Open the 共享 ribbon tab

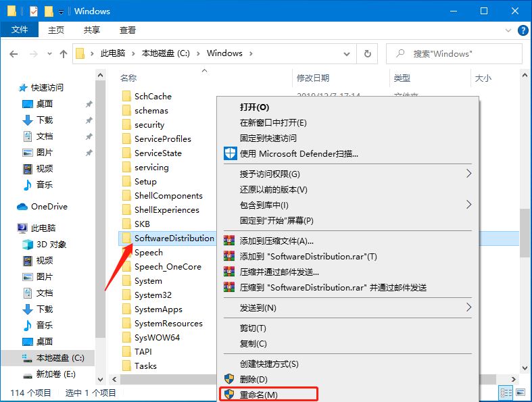92,30
